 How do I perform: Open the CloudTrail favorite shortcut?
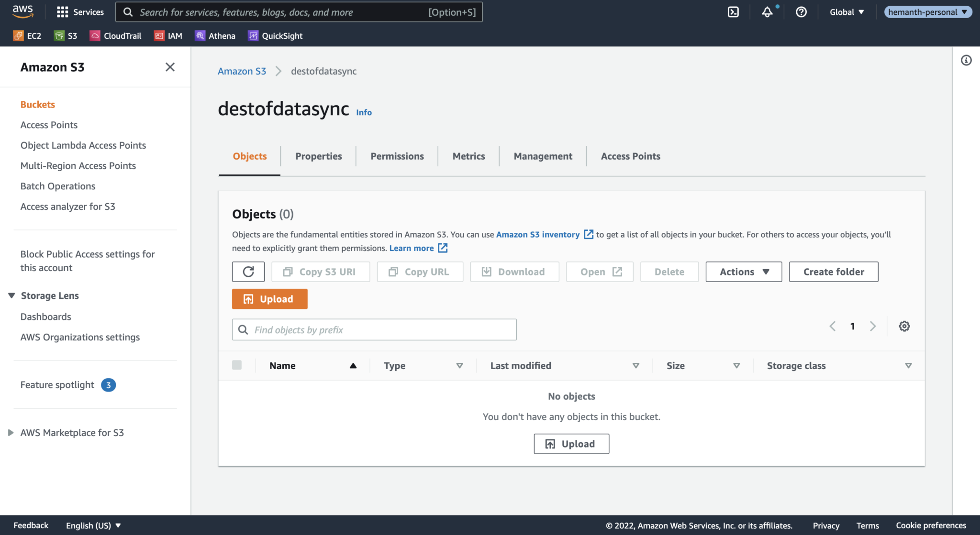point(115,35)
